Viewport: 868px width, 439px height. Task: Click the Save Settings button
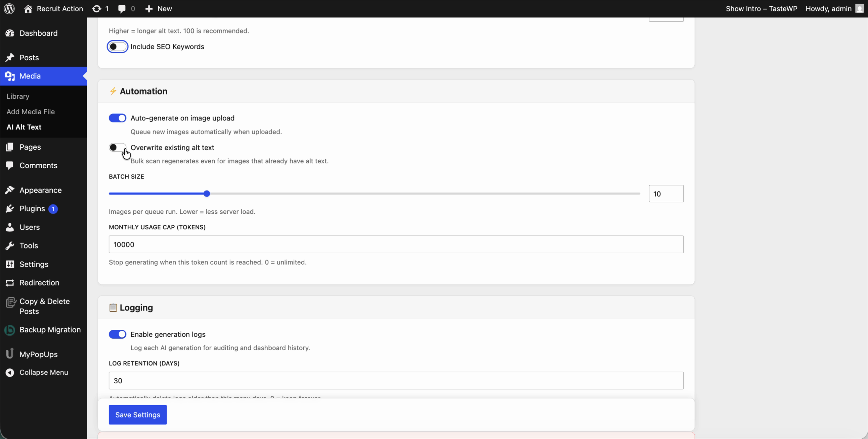(x=138, y=414)
